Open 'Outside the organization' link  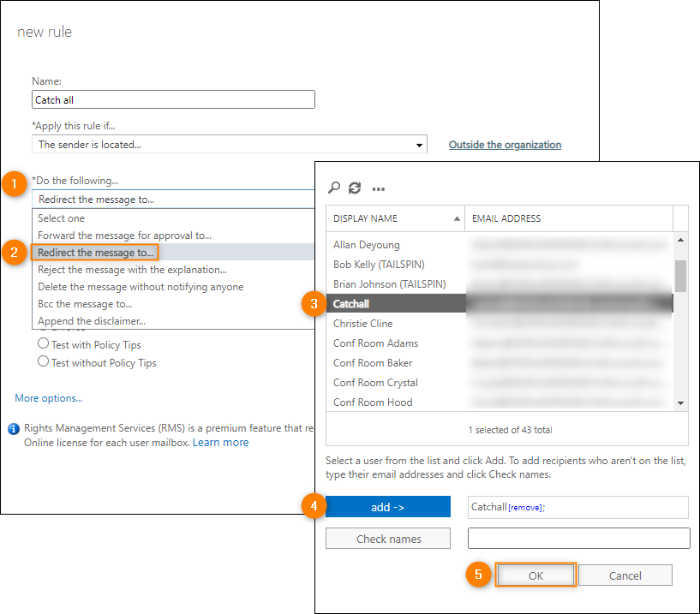point(505,145)
